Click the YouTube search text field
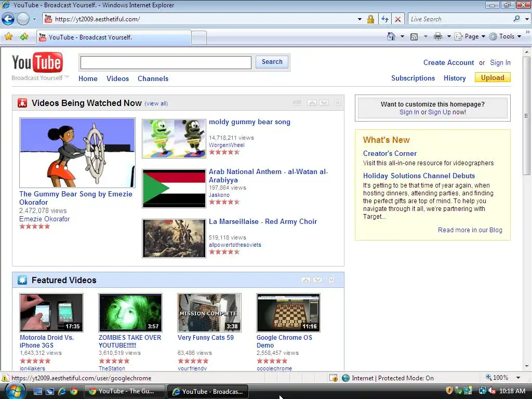Image resolution: width=532 pixels, height=399 pixels. pyautogui.click(x=166, y=62)
